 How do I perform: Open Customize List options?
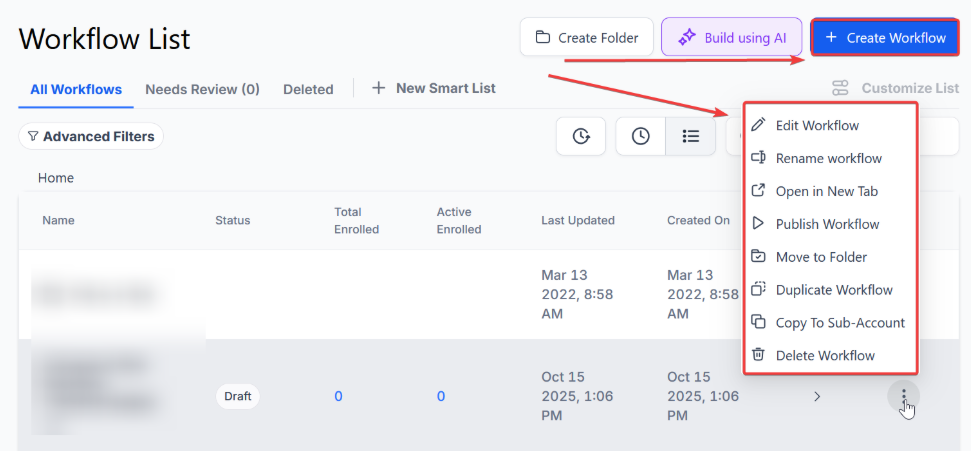(895, 88)
